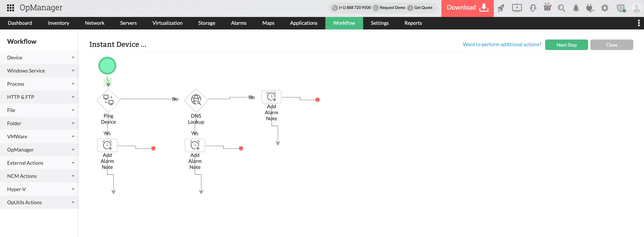Click the grey Close button
644x237 pixels.
612,45
